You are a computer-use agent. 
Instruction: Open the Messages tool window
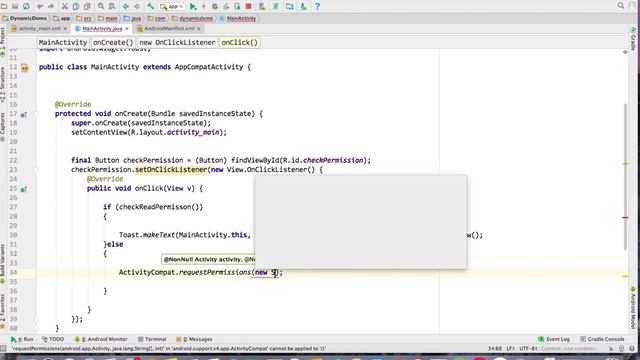click(x=194, y=339)
